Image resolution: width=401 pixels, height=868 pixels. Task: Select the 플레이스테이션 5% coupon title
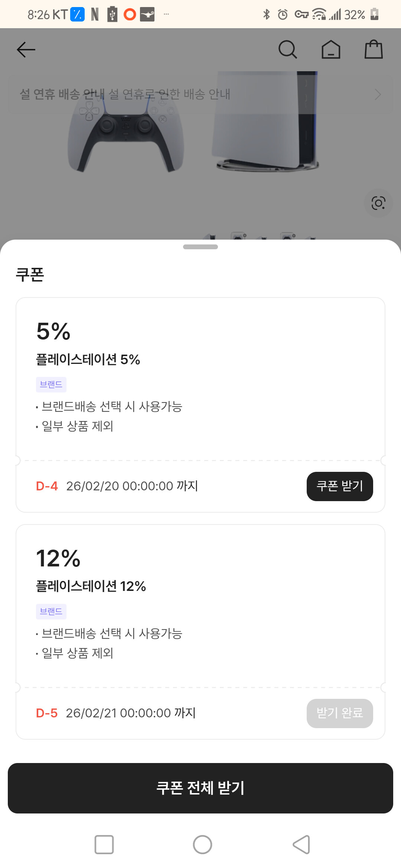[88, 359]
